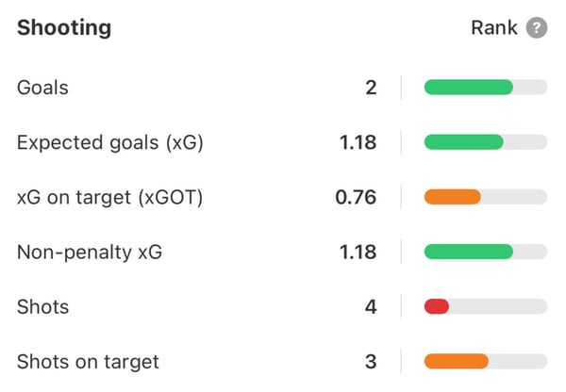This screenshot has height=392, width=566.
Task: Click the orange Shots on target rank bar
Action: (457, 361)
